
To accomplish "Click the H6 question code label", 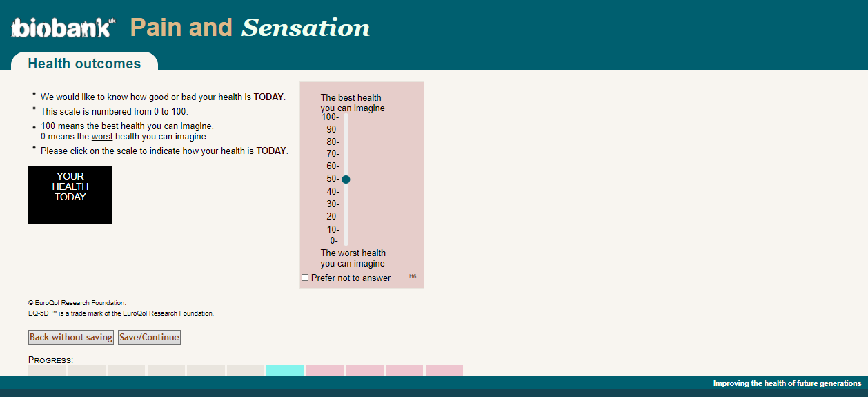I will 413,276.
